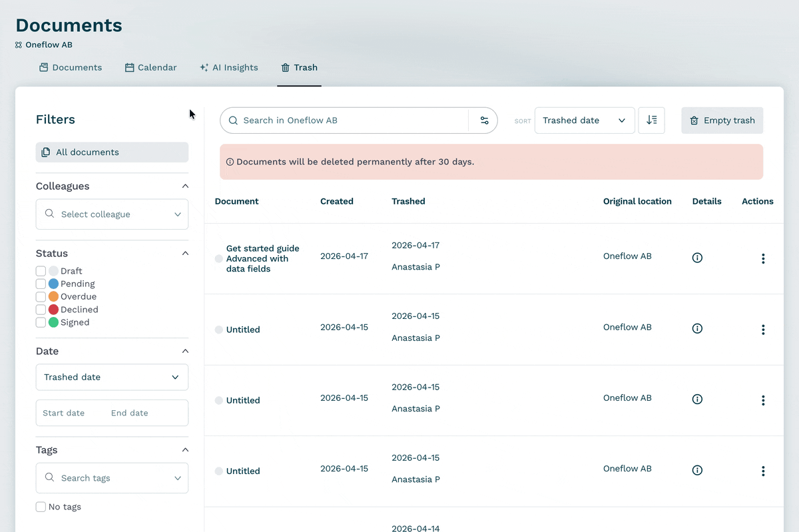Open actions menu for Get started guide row
Image resolution: width=799 pixels, height=532 pixels.
pyautogui.click(x=763, y=258)
